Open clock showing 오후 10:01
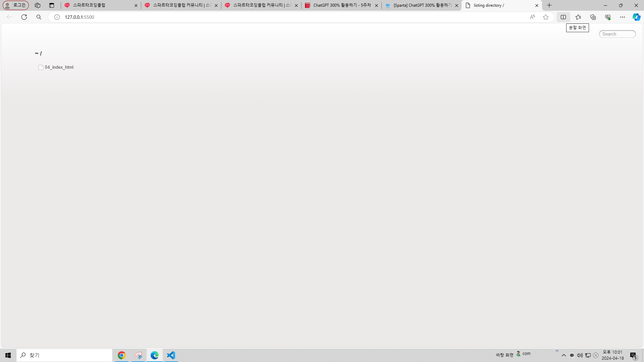Viewport: 644px width, 362px height. point(612,355)
